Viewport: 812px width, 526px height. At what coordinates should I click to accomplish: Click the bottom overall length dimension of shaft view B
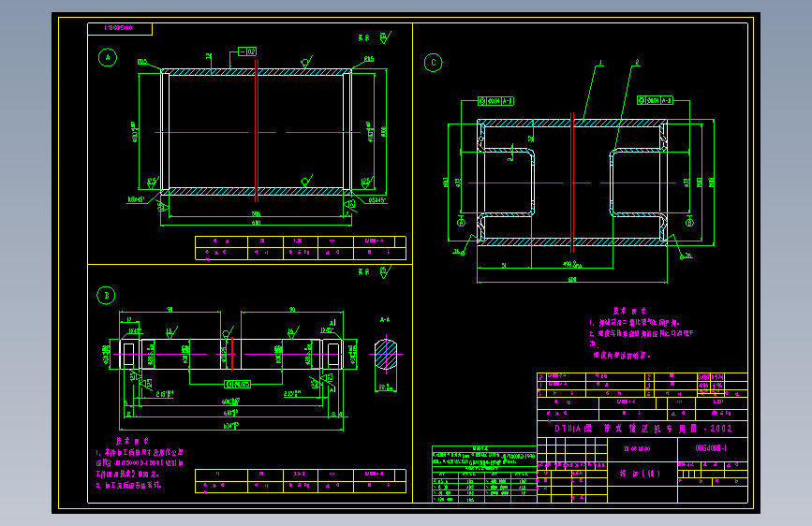tap(231, 426)
